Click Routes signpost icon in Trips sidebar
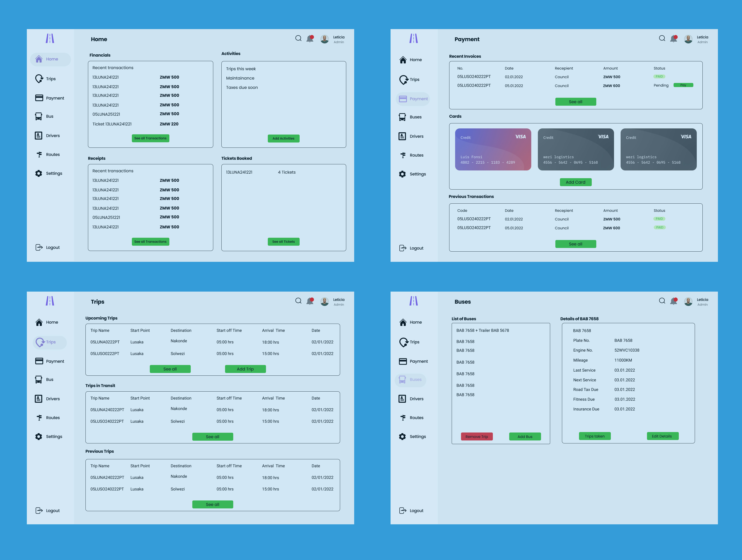 coord(39,417)
